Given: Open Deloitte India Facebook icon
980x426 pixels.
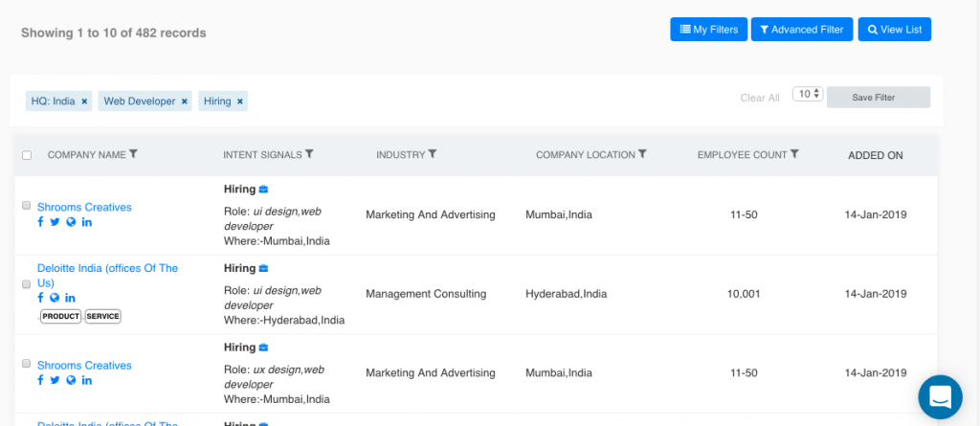Looking at the screenshot, I should (40, 298).
